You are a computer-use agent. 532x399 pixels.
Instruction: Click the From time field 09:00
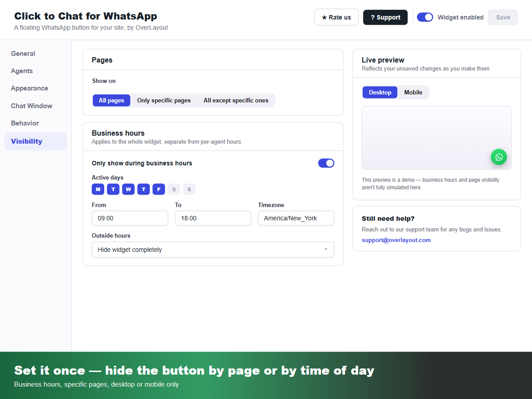(130, 218)
